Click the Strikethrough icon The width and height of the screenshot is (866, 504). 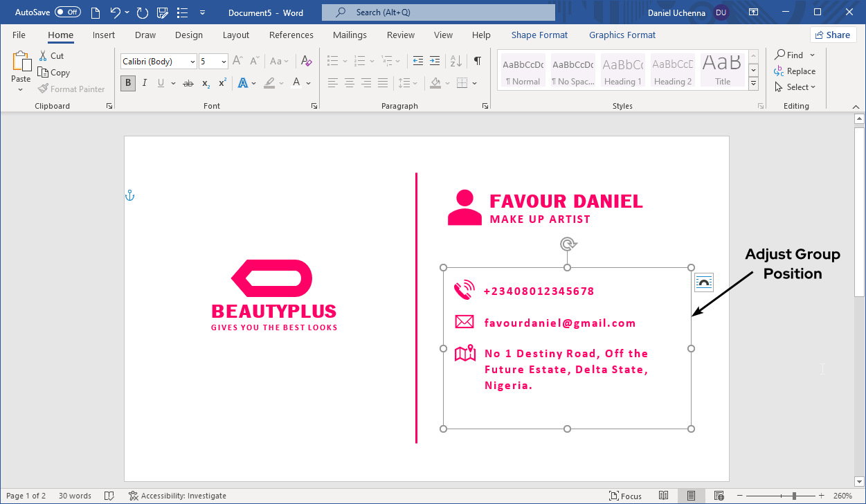[x=188, y=82]
